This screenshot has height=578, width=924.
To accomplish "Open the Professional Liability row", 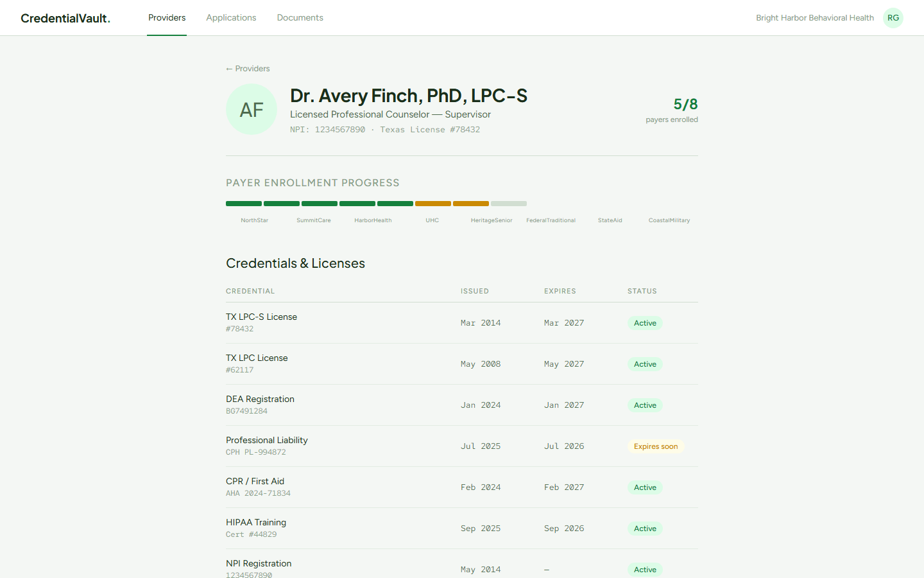I will click(x=462, y=446).
